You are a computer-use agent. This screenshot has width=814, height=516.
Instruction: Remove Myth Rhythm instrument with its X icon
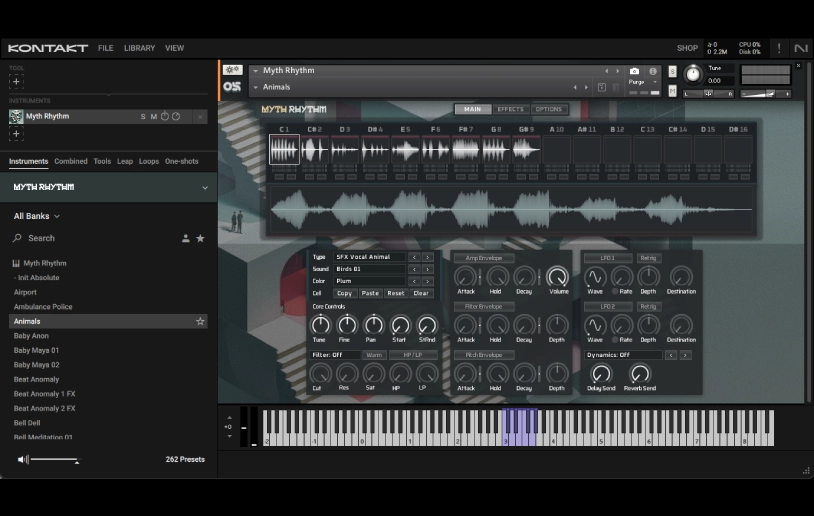tap(200, 117)
